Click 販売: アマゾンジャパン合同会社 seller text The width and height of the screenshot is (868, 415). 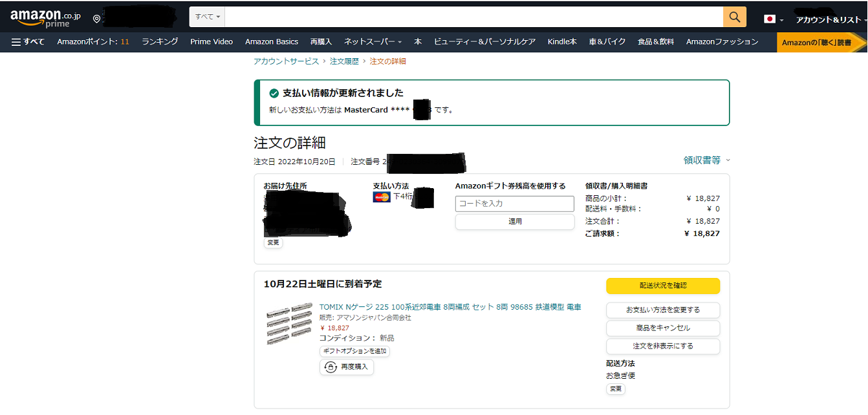click(365, 318)
